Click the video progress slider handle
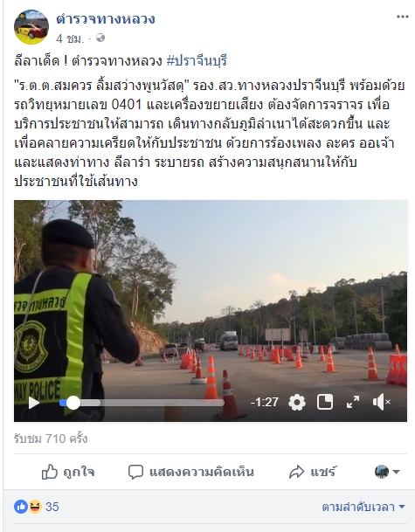Viewport: 415px width, 532px height. coord(73,403)
